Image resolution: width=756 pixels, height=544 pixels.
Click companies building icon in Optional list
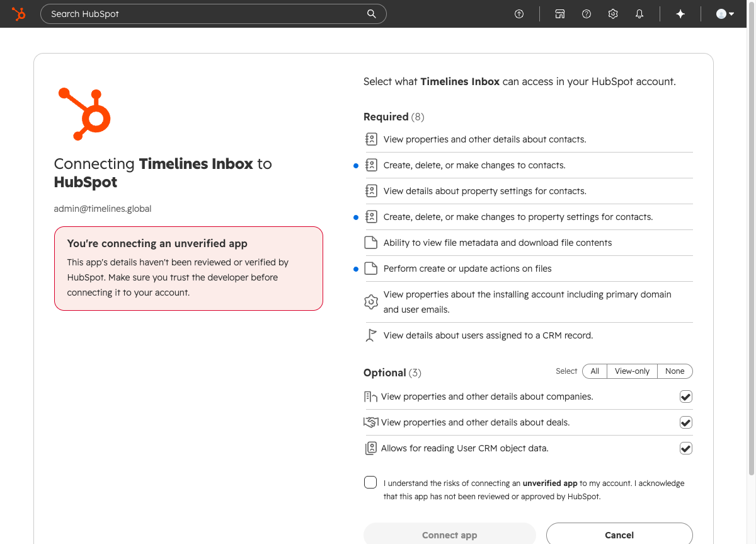tap(370, 396)
